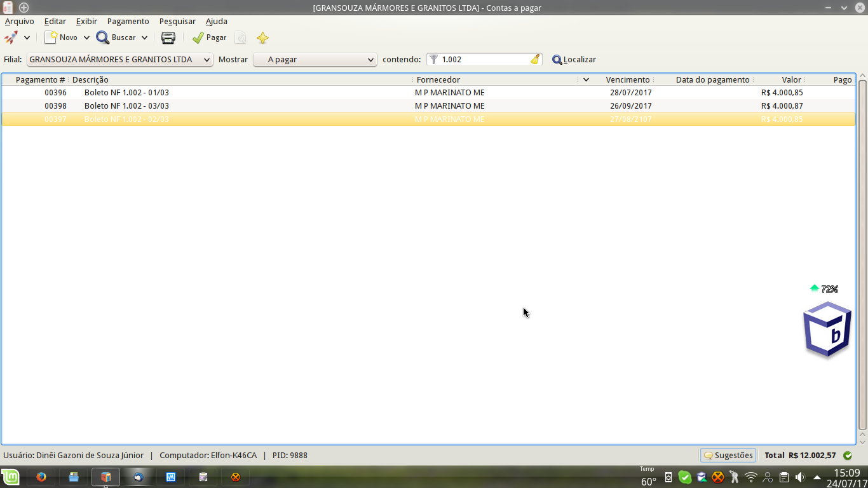Sort by the Fornecedor column header

438,79
